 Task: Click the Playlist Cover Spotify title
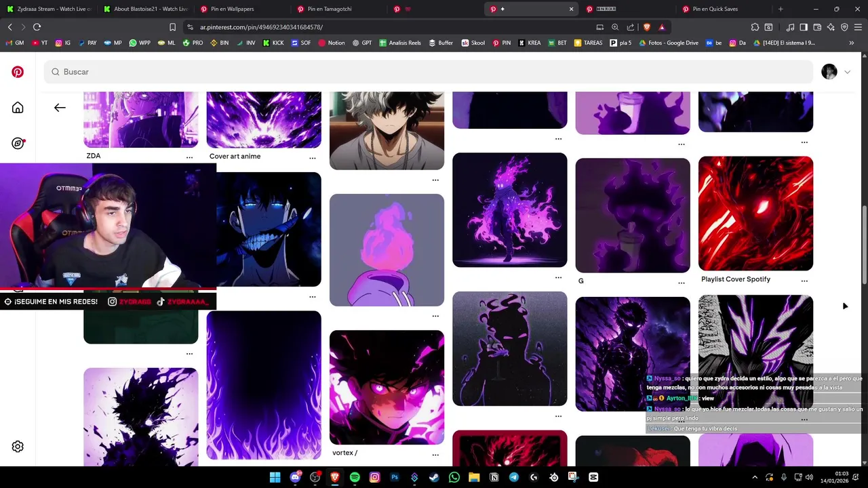tap(736, 279)
